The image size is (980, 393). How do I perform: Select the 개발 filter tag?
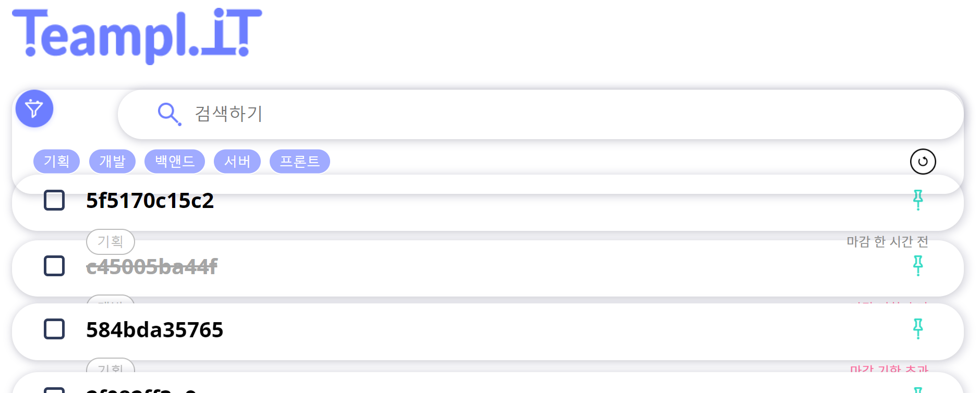112,162
